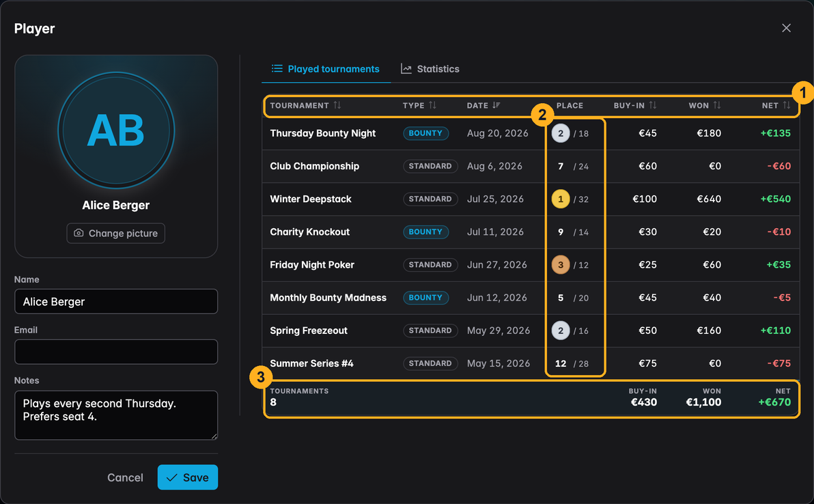Image resolution: width=814 pixels, height=504 pixels.
Task: Click the date Aug 20, 2026
Action: pos(497,133)
